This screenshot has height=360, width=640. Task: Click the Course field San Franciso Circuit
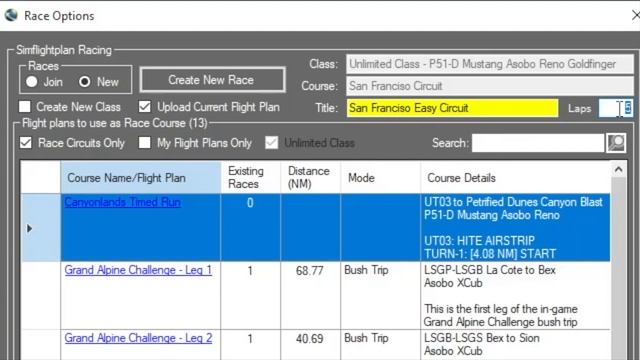(x=489, y=86)
